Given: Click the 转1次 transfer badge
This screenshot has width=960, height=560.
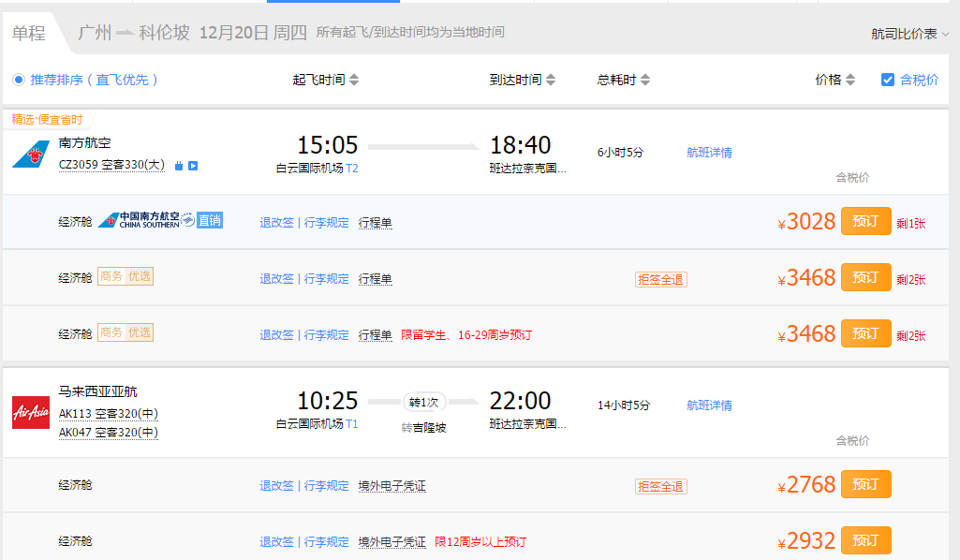Looking at the screenshot, I should tap(423, 402).
